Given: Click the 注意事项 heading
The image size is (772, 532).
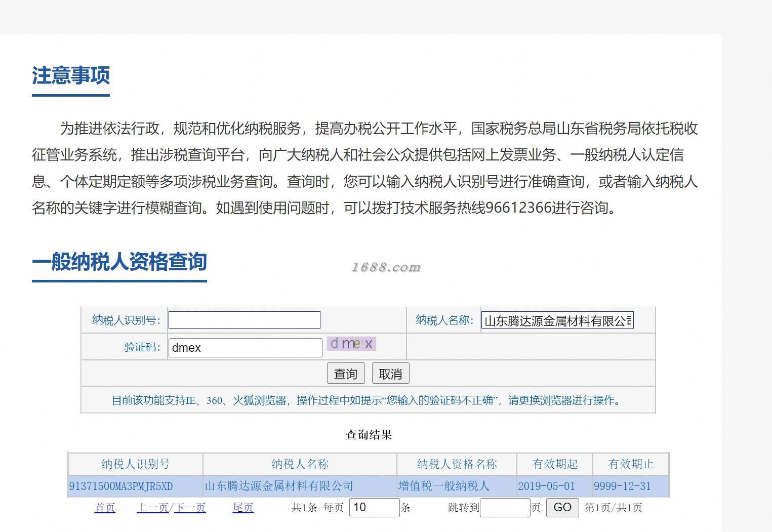Looking at the screenshot, I should (71, 75).
